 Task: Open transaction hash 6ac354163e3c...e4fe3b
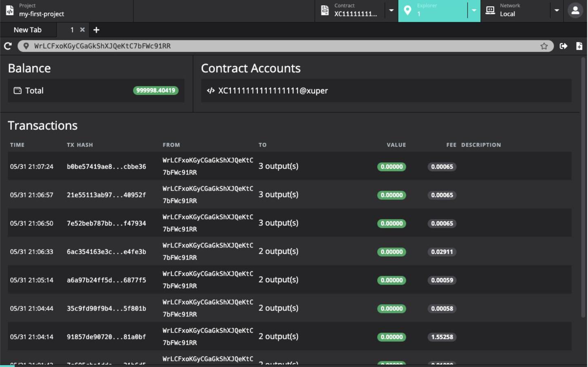tap(106, 252)
